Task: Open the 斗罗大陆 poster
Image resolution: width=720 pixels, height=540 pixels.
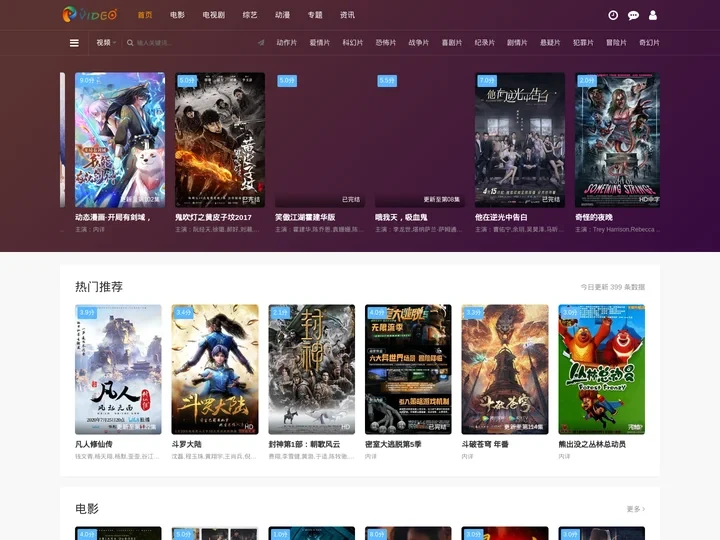Action: [215, 369]
